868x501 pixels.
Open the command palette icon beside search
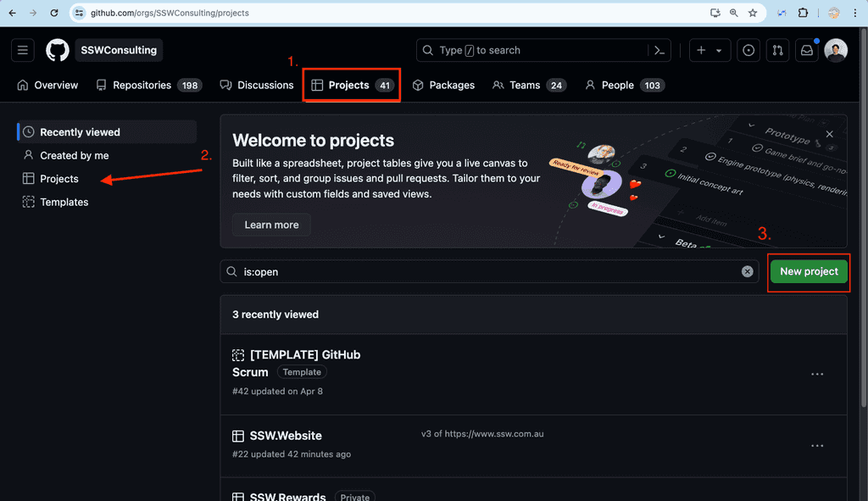coord(659,50)
